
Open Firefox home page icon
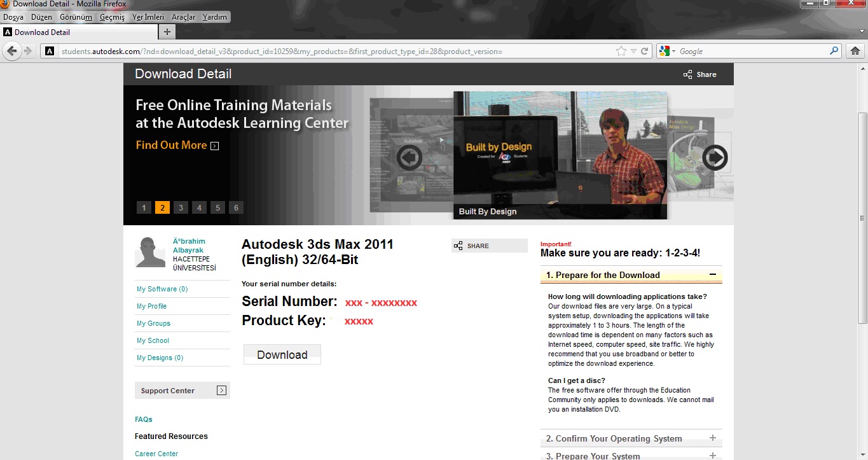coord(855,51)
